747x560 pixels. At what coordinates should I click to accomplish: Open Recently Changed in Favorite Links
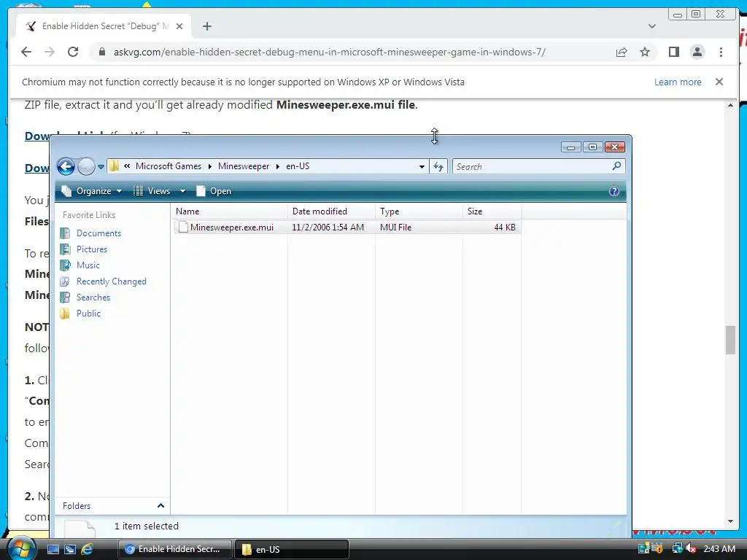(x=112, y=281)
